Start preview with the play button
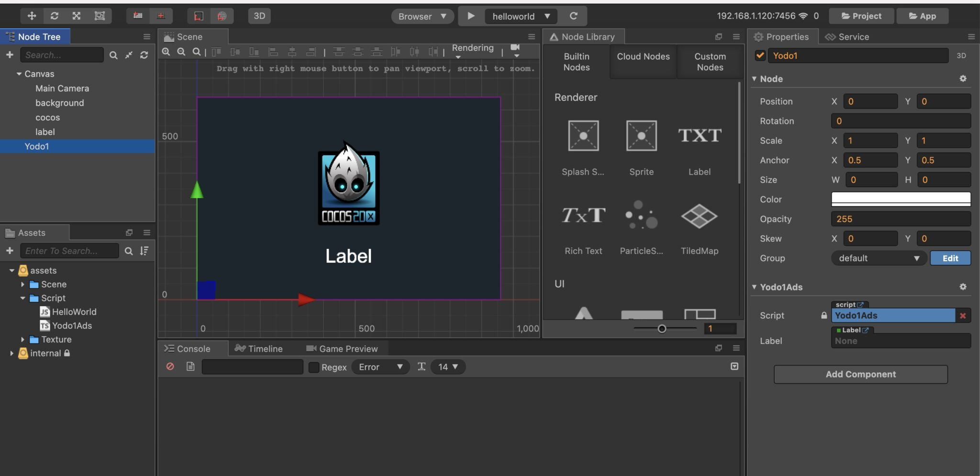The width and height of the screenshot is (980, 476). (x=471, y=16)
